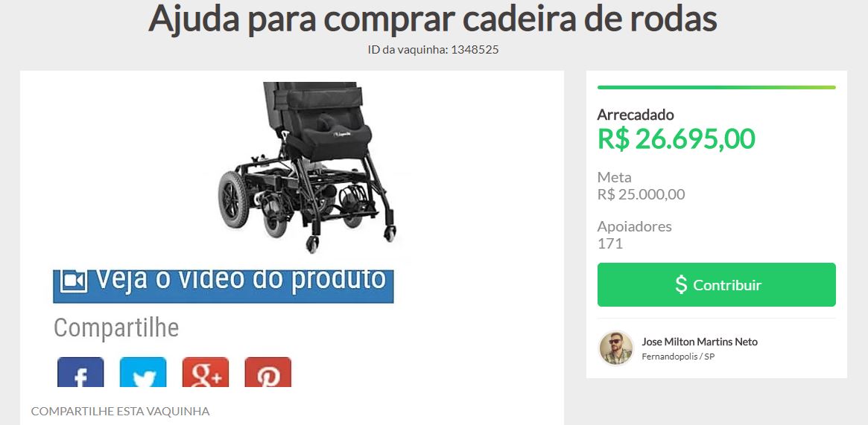Click 'COMPARTILHE ESTA VAQUINHA' text
868x425 pixels.
click(x=120, y=411)
